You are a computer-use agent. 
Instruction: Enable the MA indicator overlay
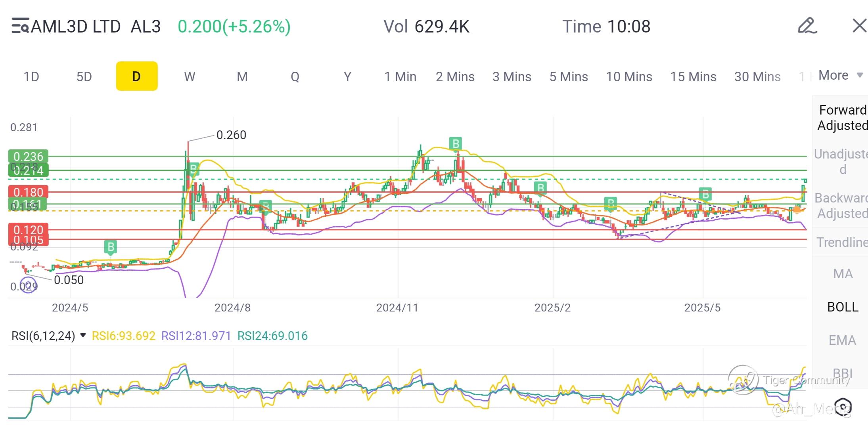[842, 273]
